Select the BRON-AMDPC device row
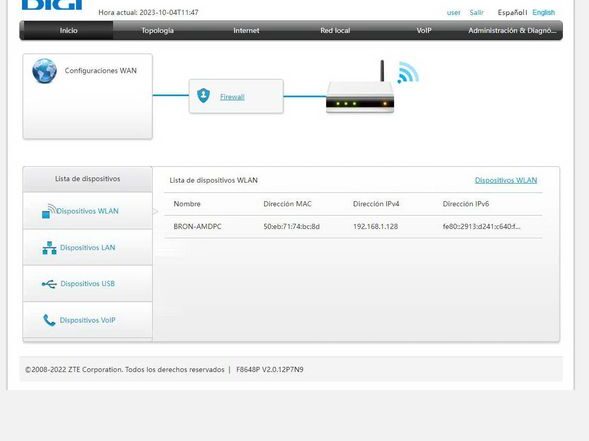589x441 pixels. (x=353, y=227)
